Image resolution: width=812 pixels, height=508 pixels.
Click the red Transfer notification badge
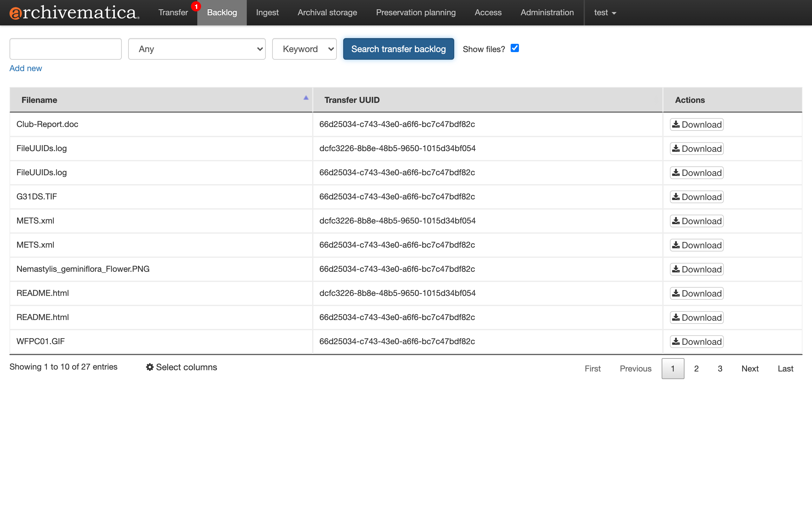click(196, 6)
